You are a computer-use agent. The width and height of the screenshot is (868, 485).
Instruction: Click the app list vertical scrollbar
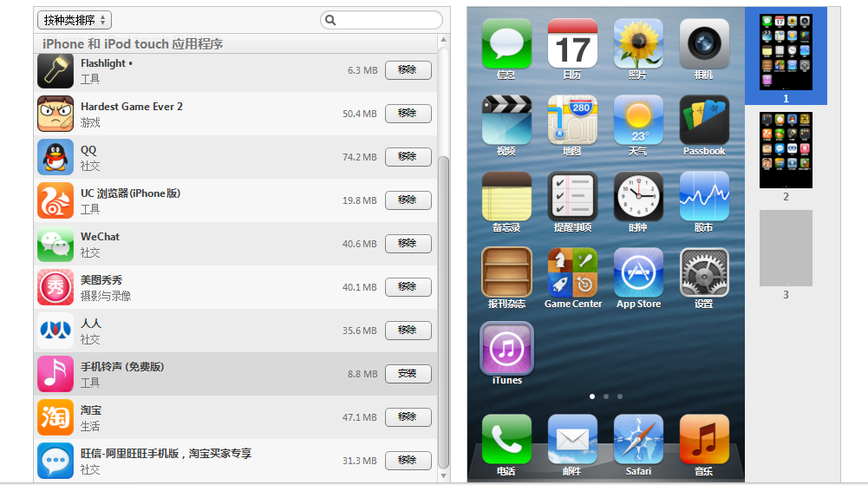(444, 312)
